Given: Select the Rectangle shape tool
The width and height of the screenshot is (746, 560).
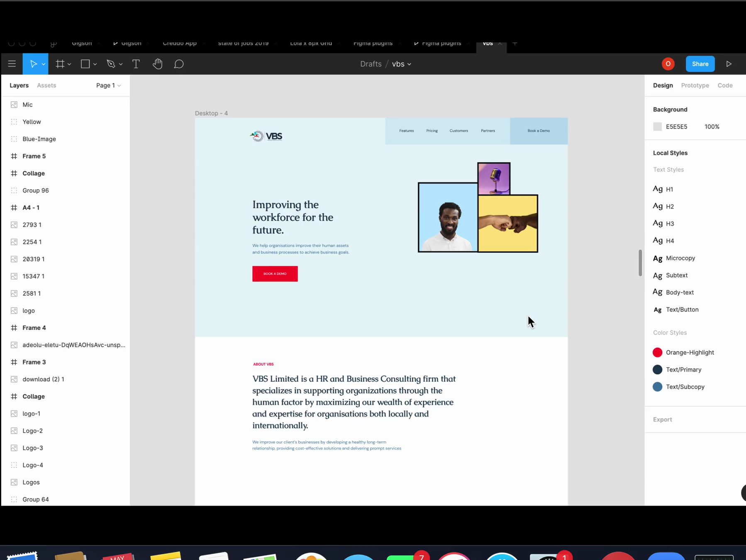Looking at the screenshot, I should tap(85, 63).
